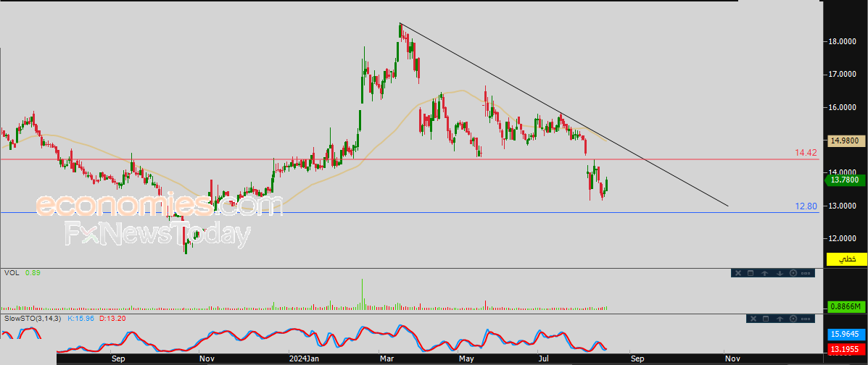Open SlowSTO panel settings gear
This screenshot has width=868, height=365.
pos(792,319)
